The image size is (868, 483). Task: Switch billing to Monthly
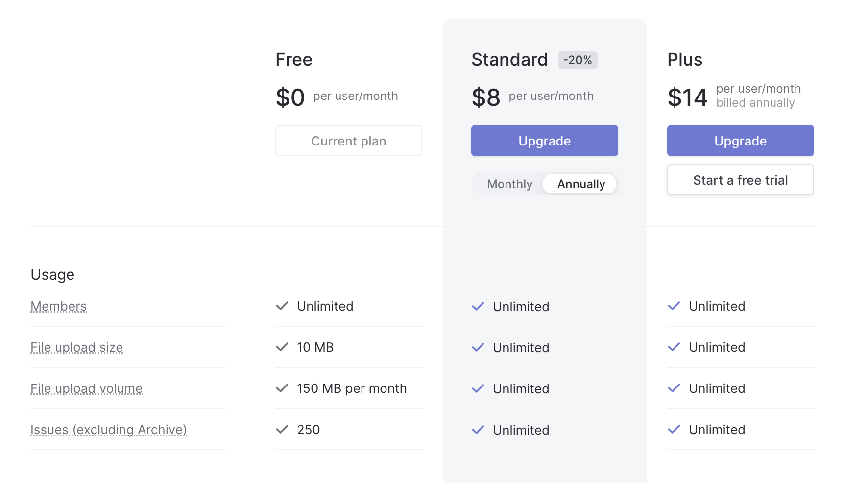click(509, 184)
